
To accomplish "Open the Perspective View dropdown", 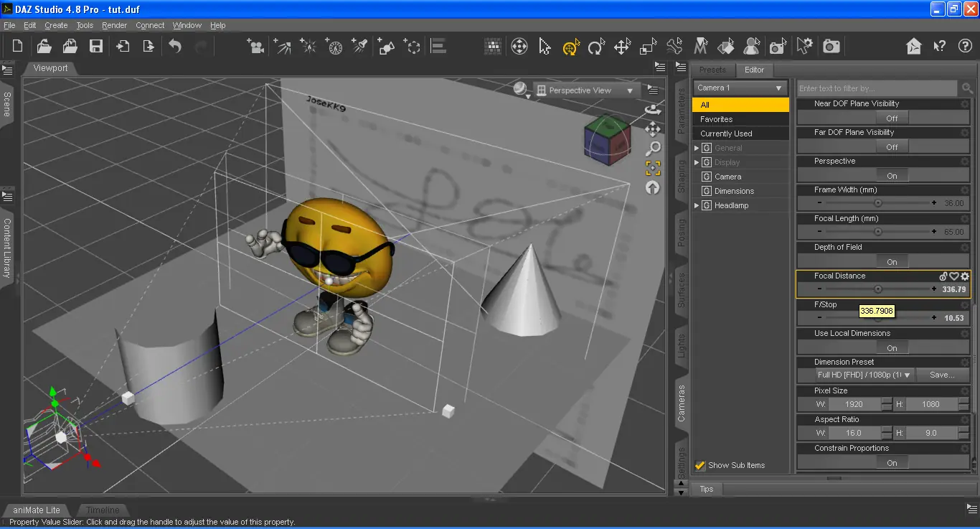I will [586, 90].
